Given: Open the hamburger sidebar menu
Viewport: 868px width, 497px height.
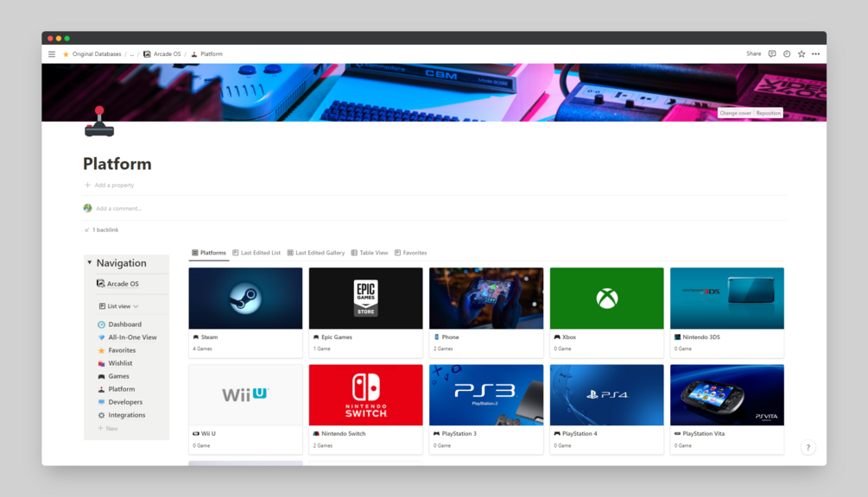Looking at the screenshot, I should (52, 54).
